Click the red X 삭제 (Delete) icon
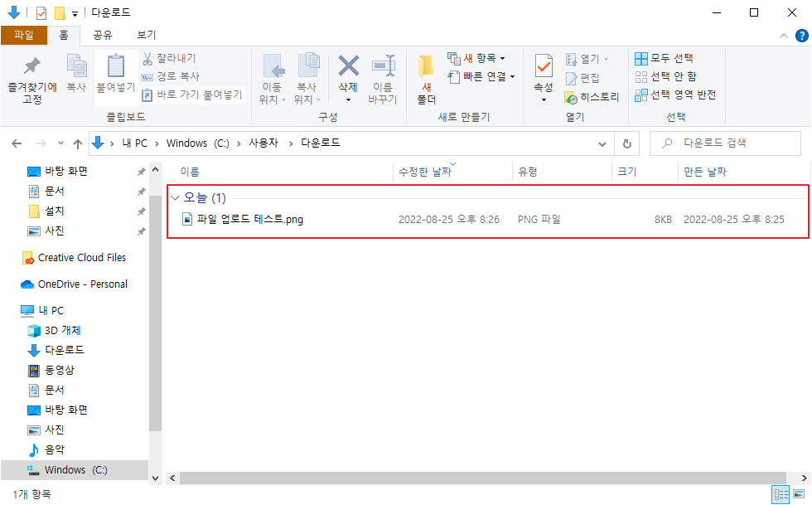 pyautogui.click(x=349, y=66)
